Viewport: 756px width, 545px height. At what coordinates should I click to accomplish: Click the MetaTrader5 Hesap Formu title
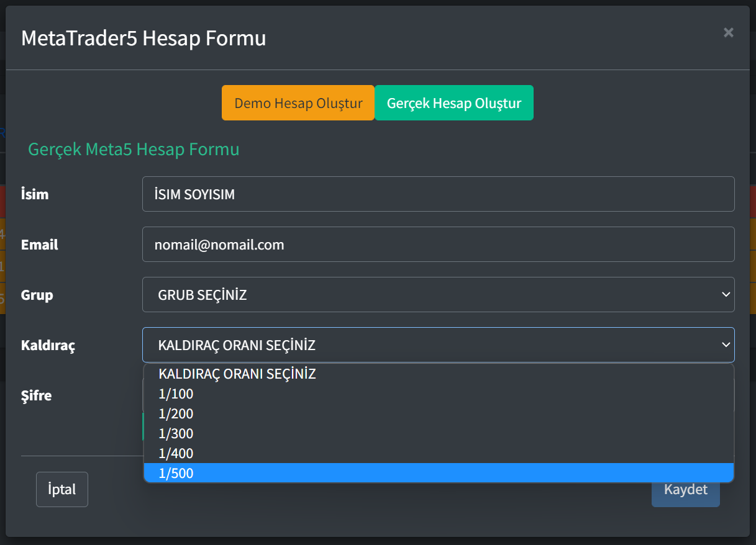(x=143, y=38)
